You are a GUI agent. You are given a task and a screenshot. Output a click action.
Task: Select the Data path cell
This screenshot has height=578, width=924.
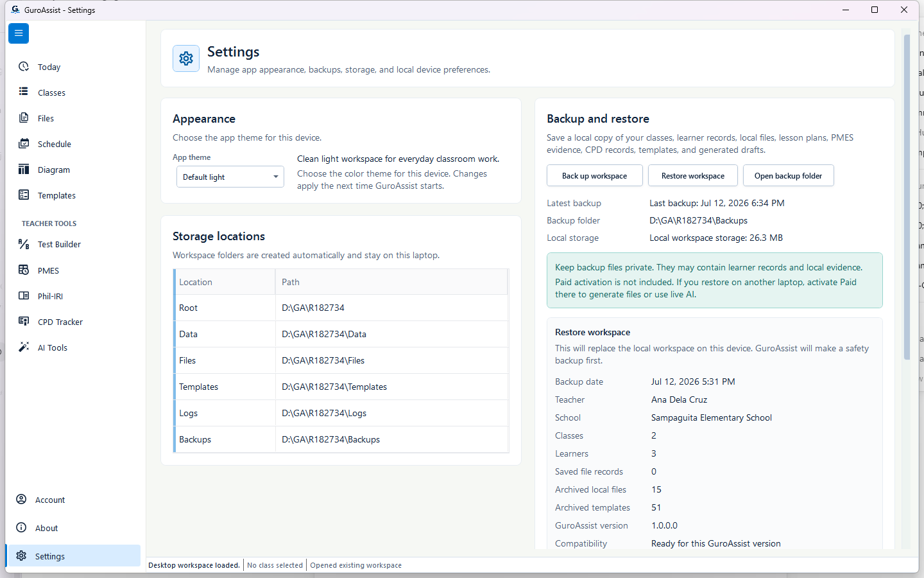click(391, 334)
